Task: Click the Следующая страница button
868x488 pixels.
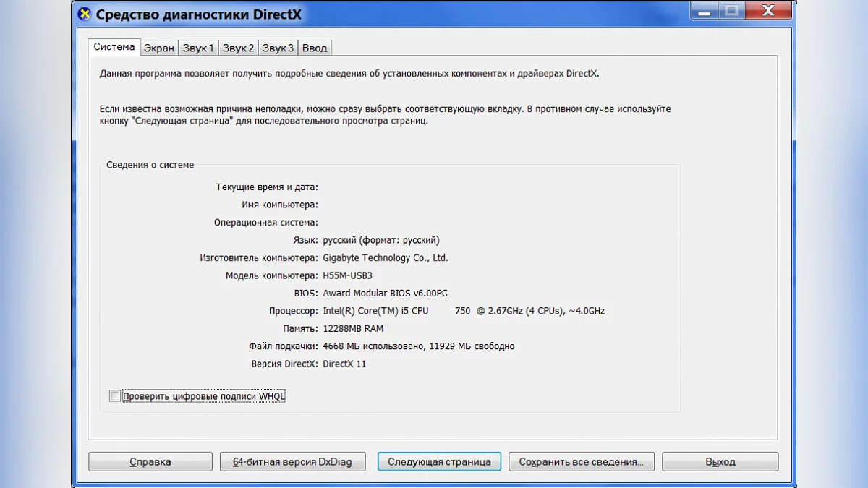Action: tap(439, 461)
